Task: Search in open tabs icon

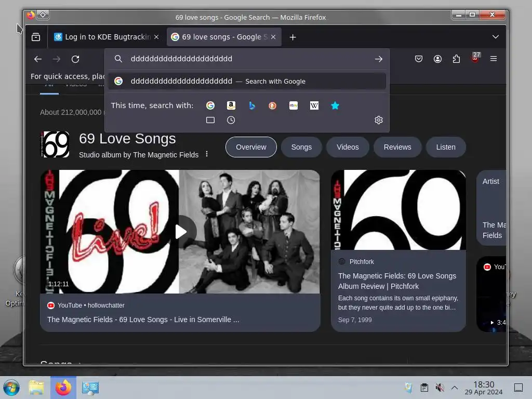Action: 210,120
